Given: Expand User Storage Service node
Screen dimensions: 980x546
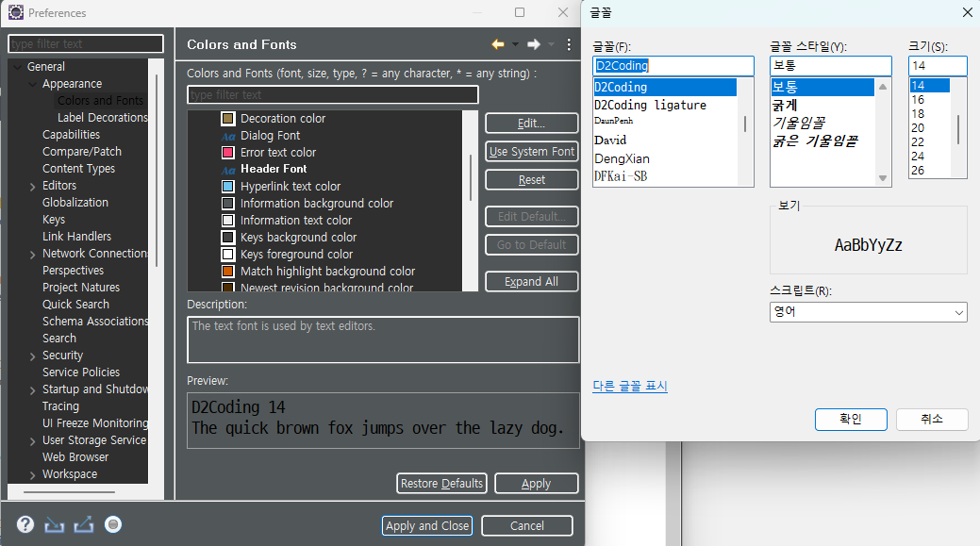Looking at the screenshot, I should pos(32,441).
